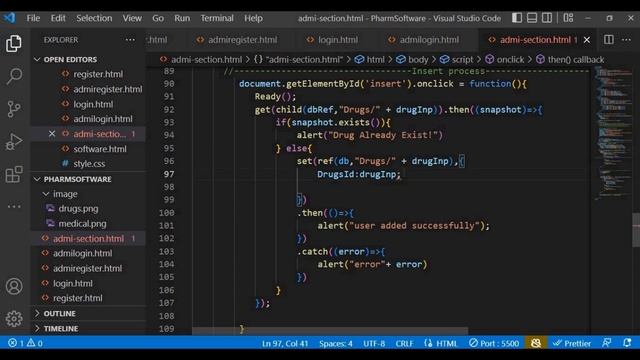Screen dimensions: 640x360
Task: Select style.css in Open Editors
Action: coord(88,164)
